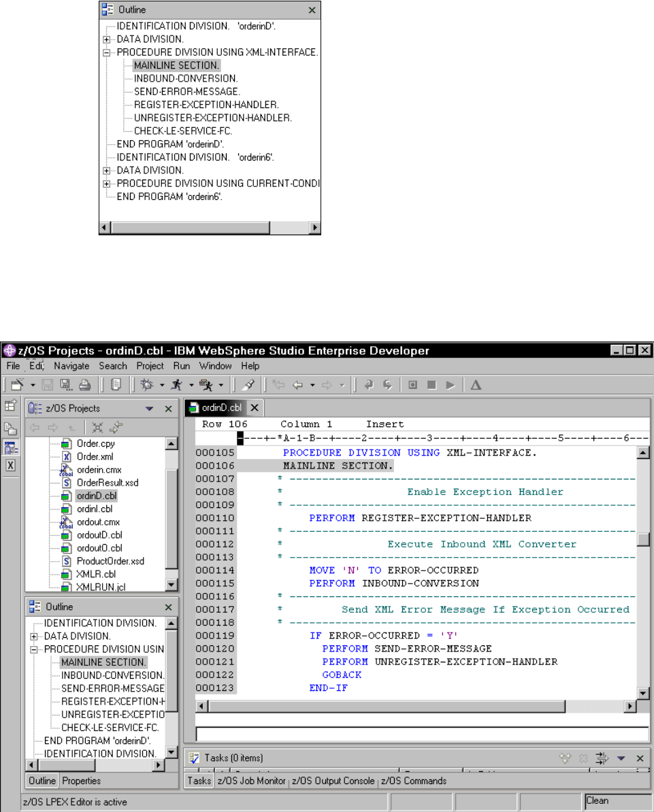Image resolution: width=654 pixels, height=812 pixels.
Task: Collapse all nodes in z/OS Projects view
Action: pyautogui.click(x=98, y=427)
